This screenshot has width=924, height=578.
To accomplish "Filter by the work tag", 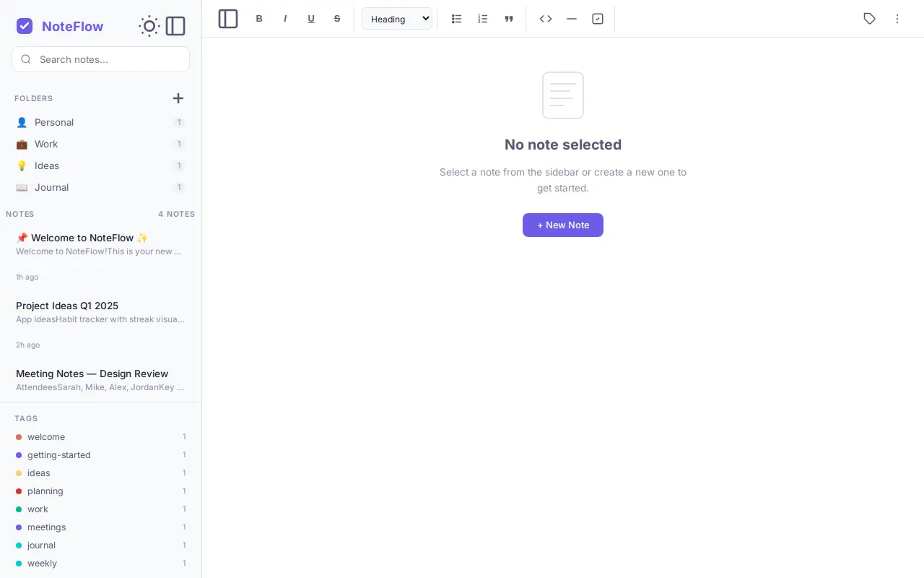I will click(x=101, y=509).
